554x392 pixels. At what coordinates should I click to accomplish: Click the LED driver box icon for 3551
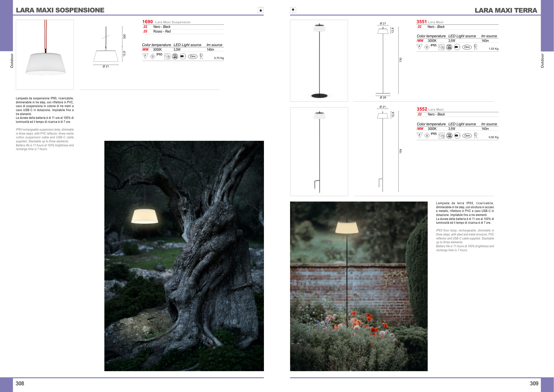(441, 47)
